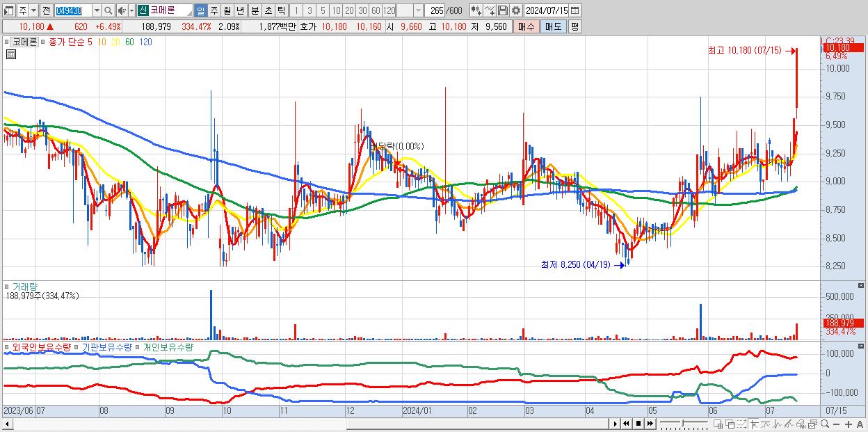Select the 3 interval button
This screenshot has width=868, height=432.
pos(310,10)
